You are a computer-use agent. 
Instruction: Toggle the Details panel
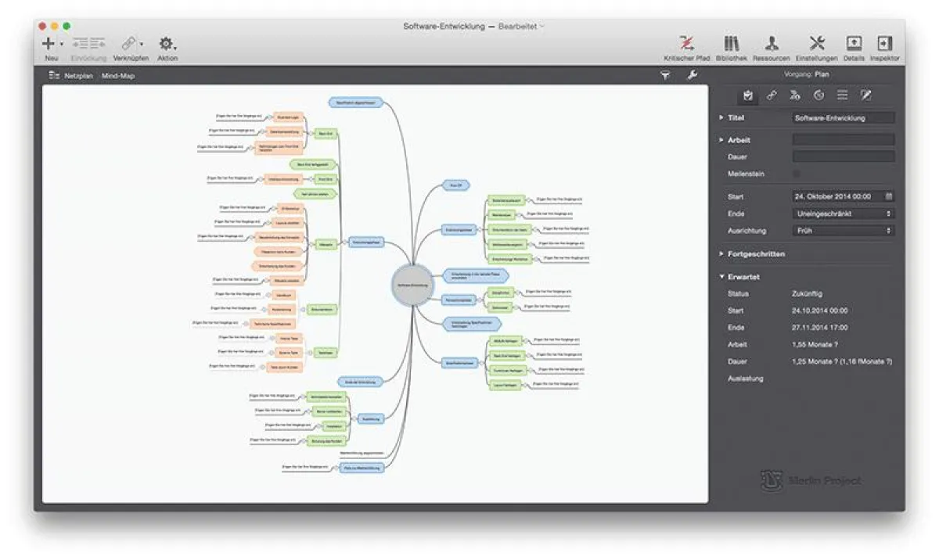(853, 43)
